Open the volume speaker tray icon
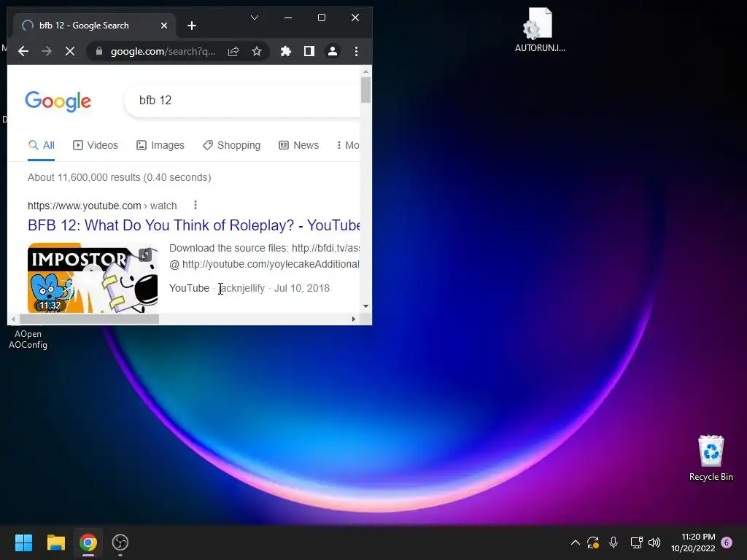This screenshot has width=747, height=560. 654,542
